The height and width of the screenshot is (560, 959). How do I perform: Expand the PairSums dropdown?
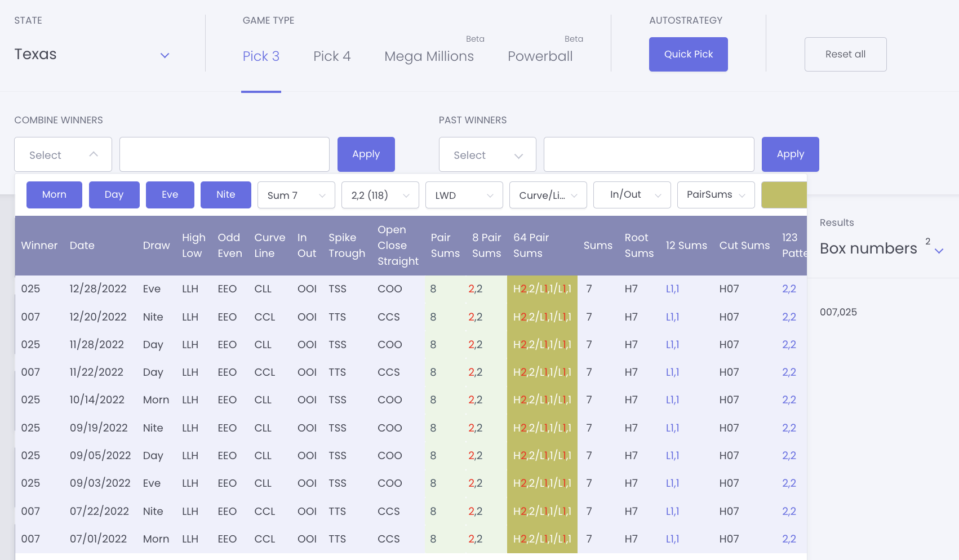716,195
